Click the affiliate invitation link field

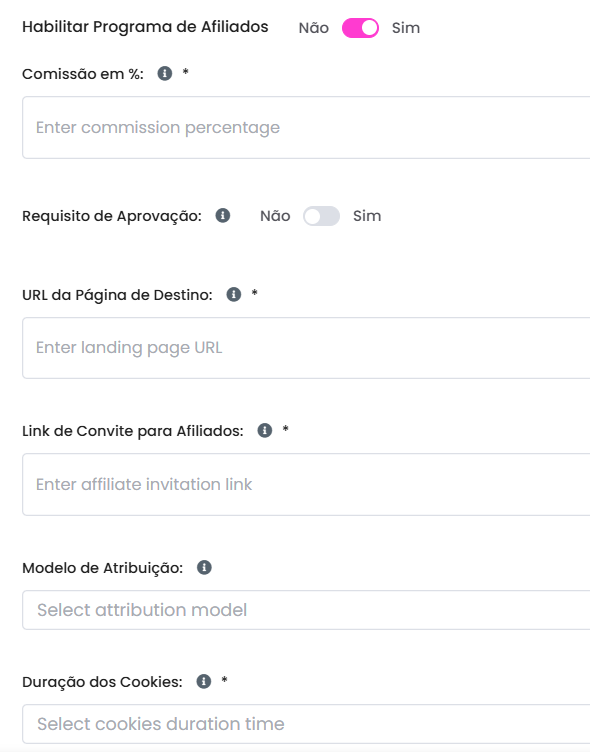(306, 484)
